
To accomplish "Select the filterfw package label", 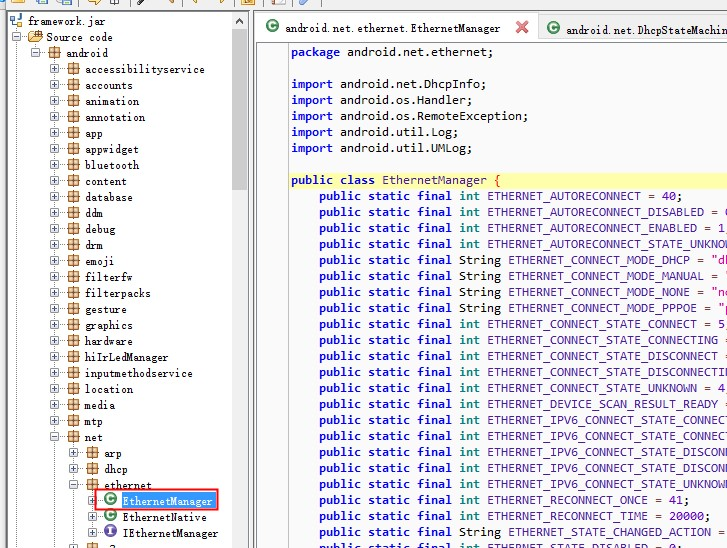I will tap(108, 277).
